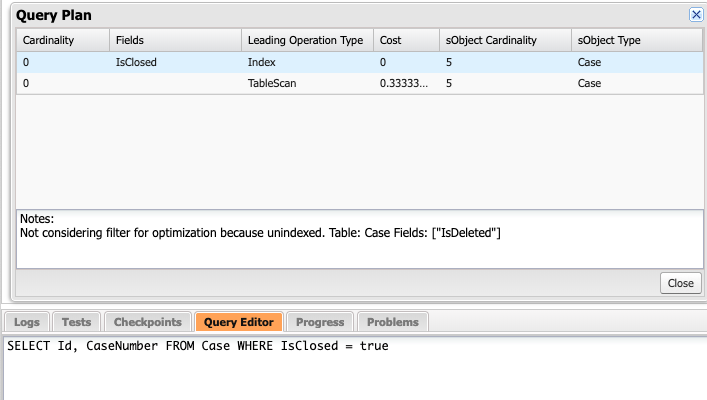
Task: Select the Index query plan row
Action: point(360,62)
